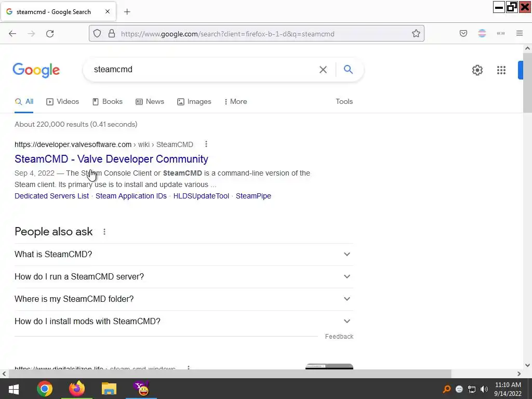Click the Feedback link

tap(339, 337)
